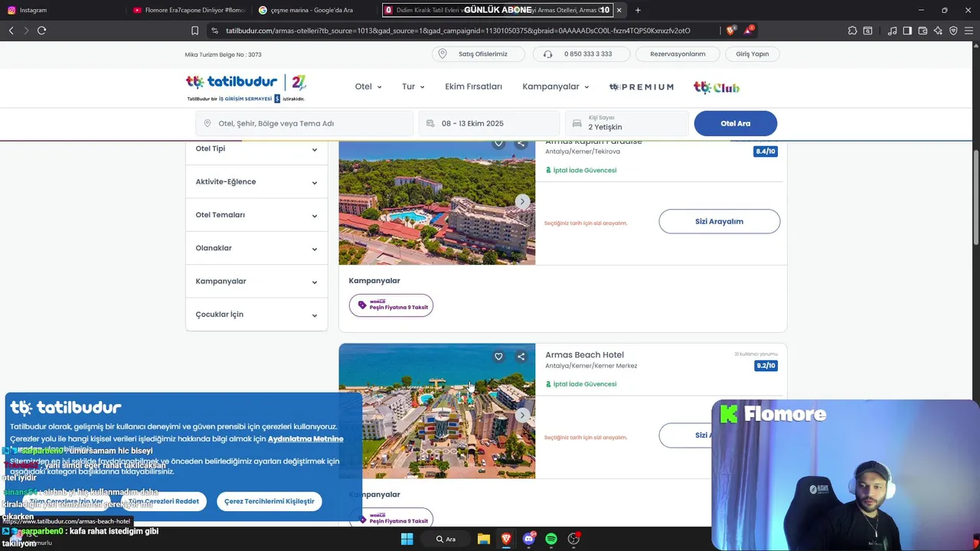
Task: Bookmark this page using the bookmark icon
Action: click(194, 31)
